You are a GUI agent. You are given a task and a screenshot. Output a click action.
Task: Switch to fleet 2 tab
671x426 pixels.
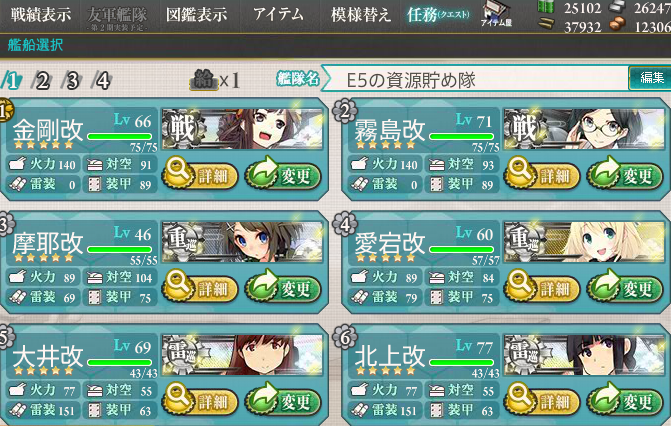point(42,80)
